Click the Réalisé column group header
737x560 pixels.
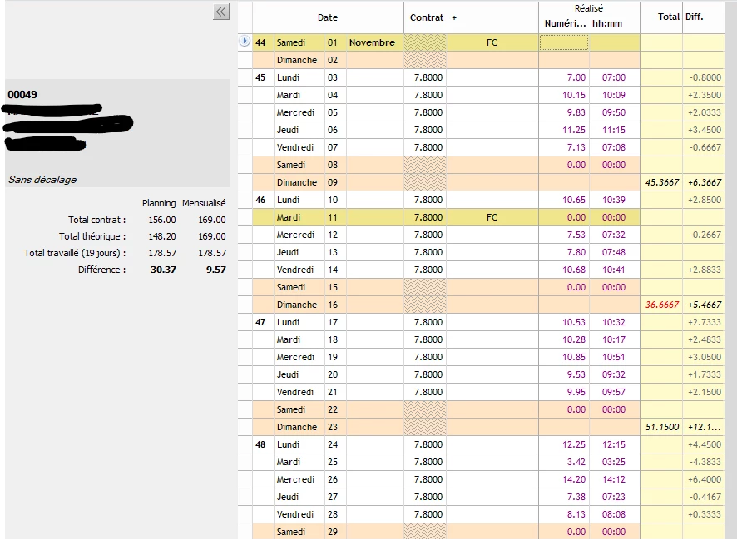(x=588, y=8)
